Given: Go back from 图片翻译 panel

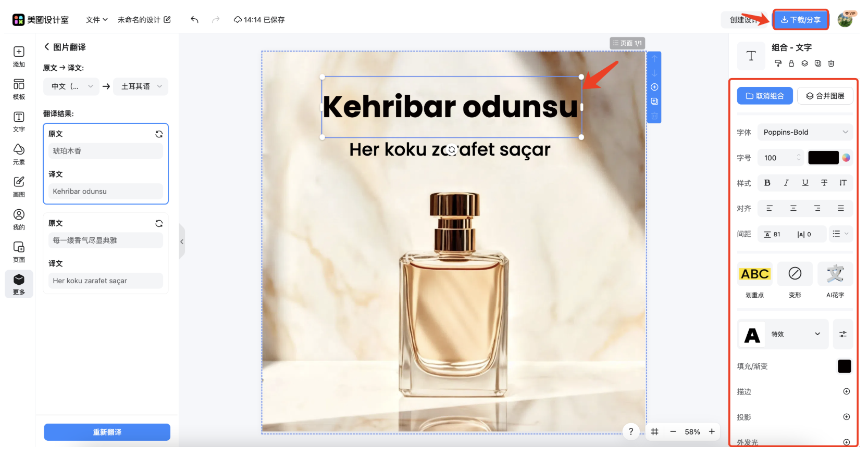Looking at the screenshot, I should coord(47,47).
